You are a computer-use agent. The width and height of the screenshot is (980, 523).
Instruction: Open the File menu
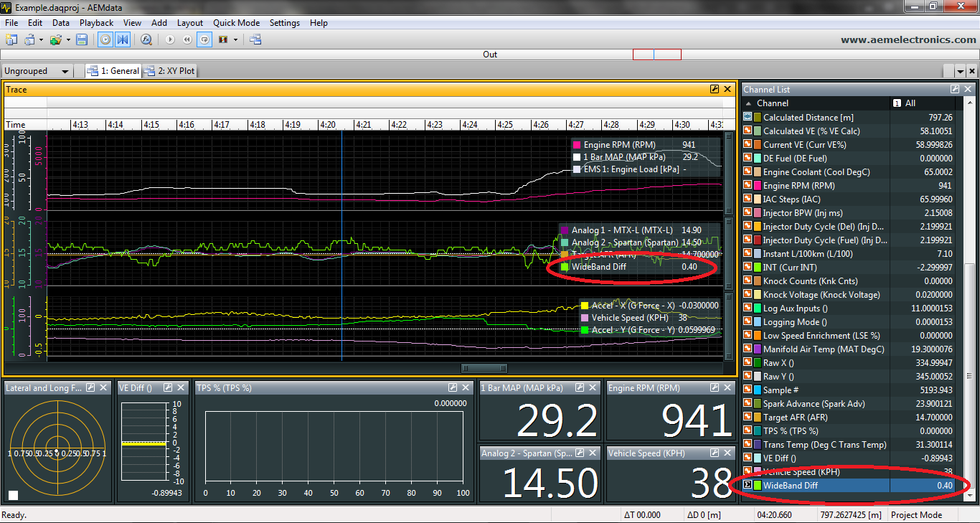tap(11, 23)
